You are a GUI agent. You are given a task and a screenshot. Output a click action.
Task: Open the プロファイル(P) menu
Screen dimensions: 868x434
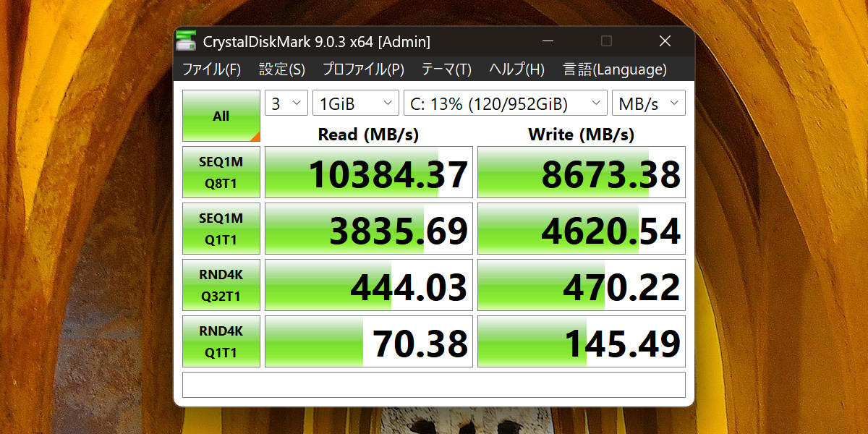coord(363,69)
